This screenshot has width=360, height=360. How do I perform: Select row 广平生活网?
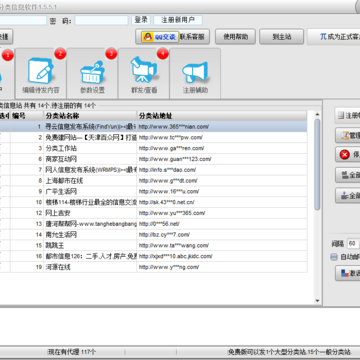(x=153, y=191)
